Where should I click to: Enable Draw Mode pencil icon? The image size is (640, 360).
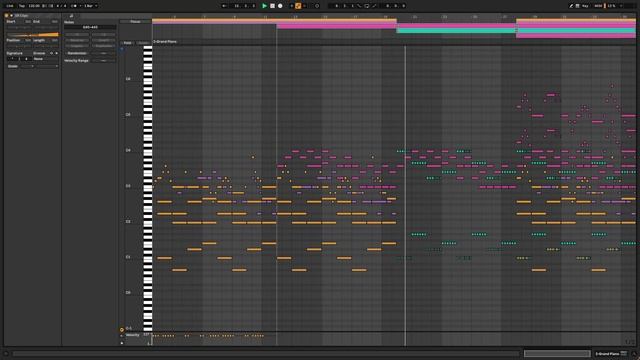pyautogui.click(x=571, y=6)
